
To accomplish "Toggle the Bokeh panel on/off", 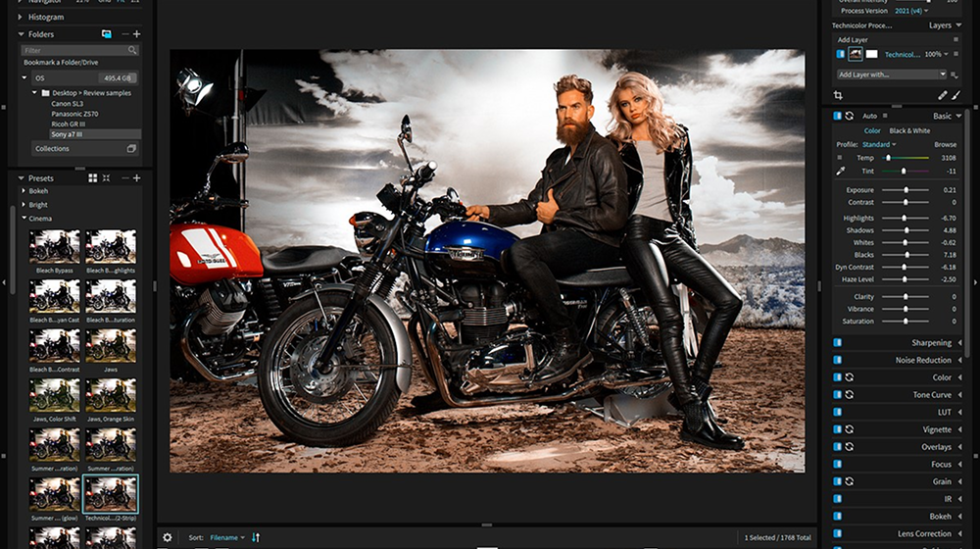I will (838, 517).
